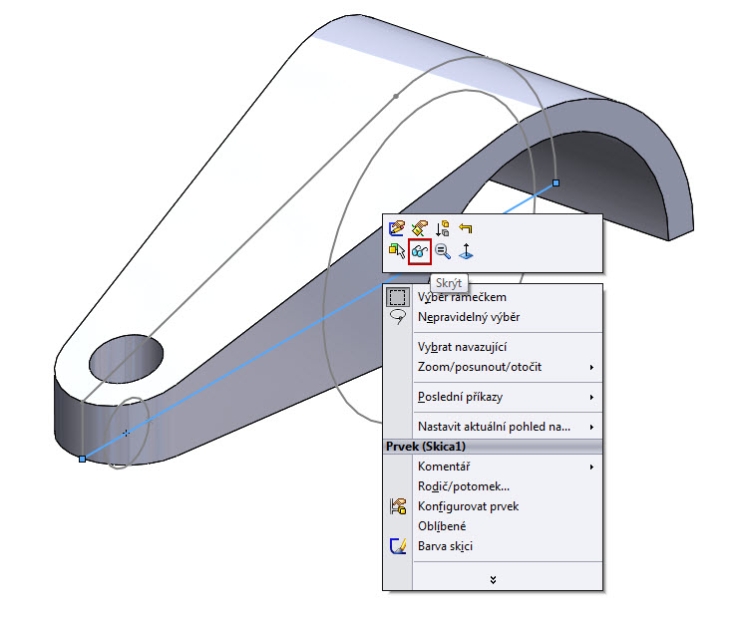Click Konfigurovat prvek menu entry
750x617 pixels.
[x=493, y=507]
